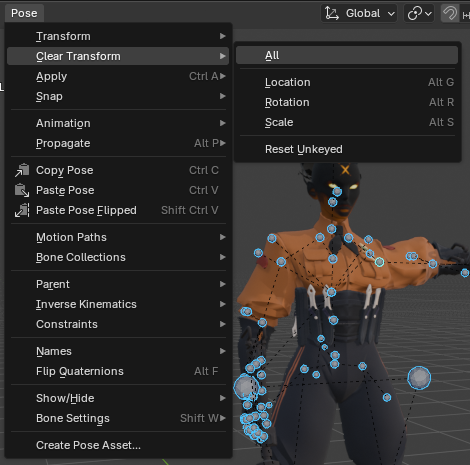
Task: Clear Location of selected bones
Action: coord(347,82)
